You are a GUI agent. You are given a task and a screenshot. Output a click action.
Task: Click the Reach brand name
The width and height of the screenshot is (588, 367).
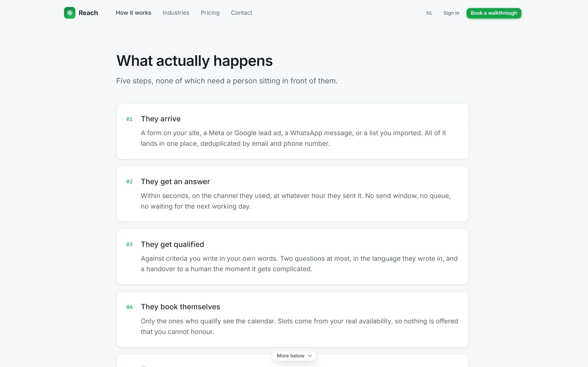point(88,13)
